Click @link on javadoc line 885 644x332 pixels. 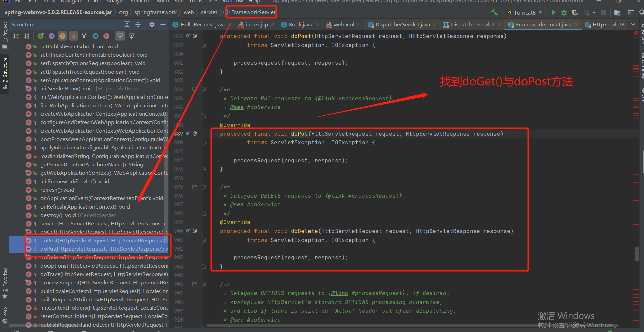coord(326,98)
